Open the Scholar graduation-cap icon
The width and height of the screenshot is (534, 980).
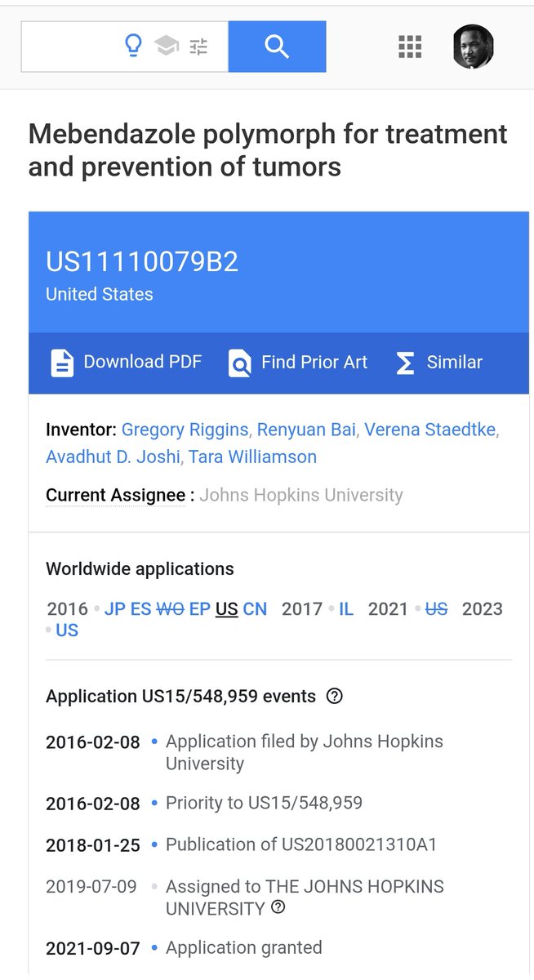pyautogui.click(x=167, y=47)
